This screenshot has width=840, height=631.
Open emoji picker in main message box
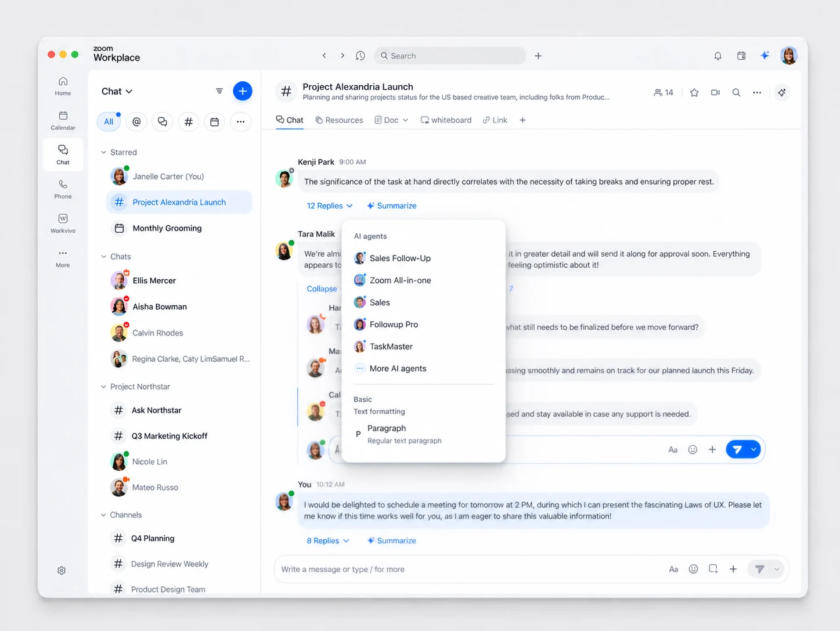(693, 569)
